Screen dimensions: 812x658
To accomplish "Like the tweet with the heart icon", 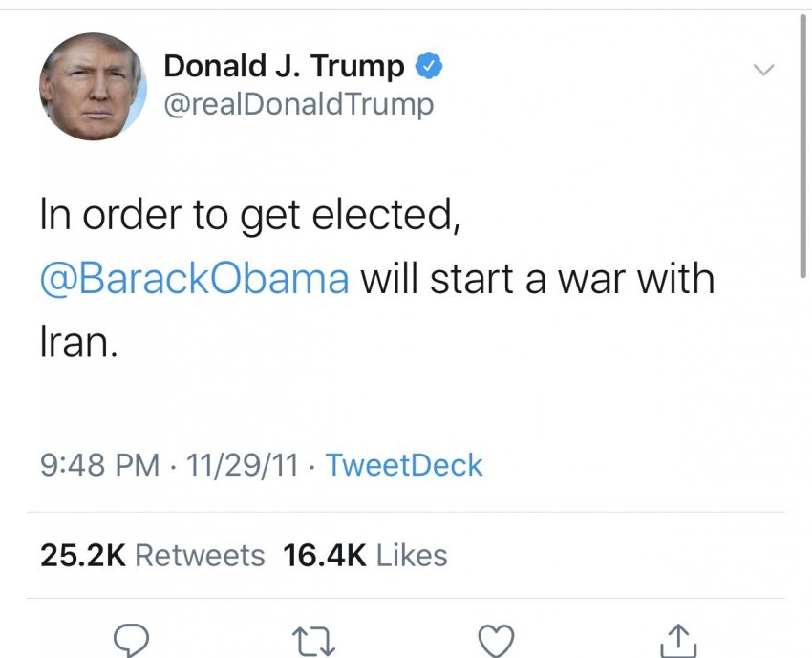I will [497, 641].
